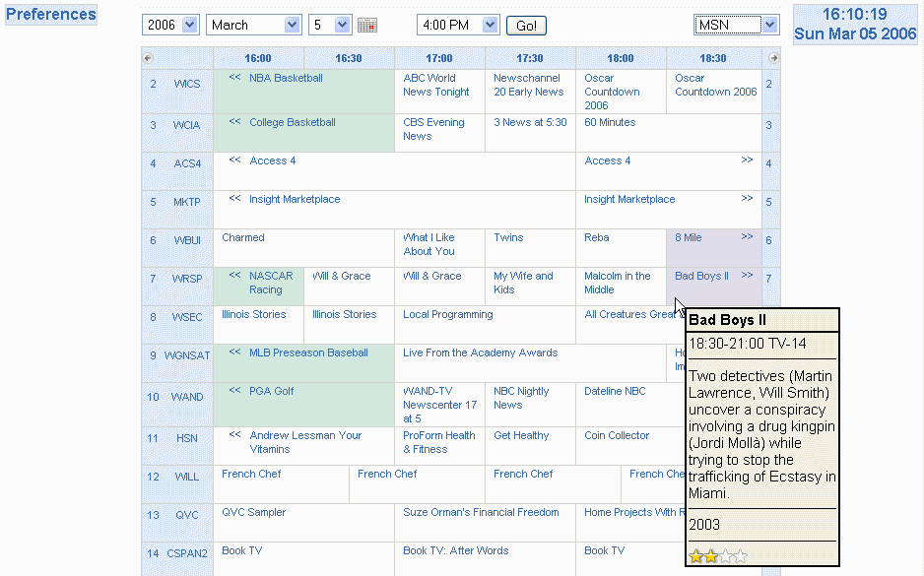Click the << marker beside Andrew Lessman Your Vitamins
924x576 pixels.
coord(234,434)
